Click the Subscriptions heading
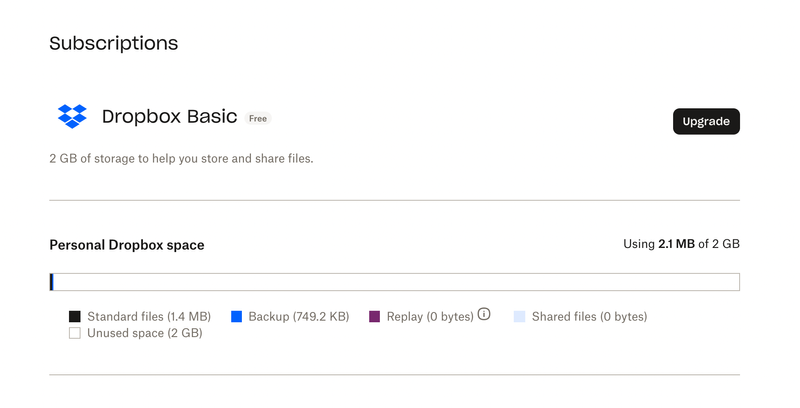This screenshot has height=408, width=800. 114,43
